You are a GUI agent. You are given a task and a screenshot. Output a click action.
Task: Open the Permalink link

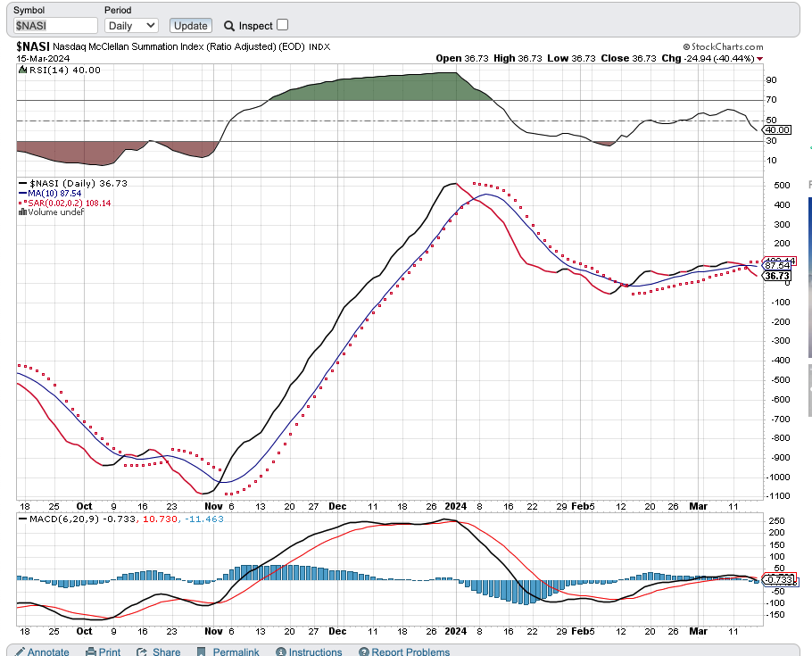click(236, 652)
